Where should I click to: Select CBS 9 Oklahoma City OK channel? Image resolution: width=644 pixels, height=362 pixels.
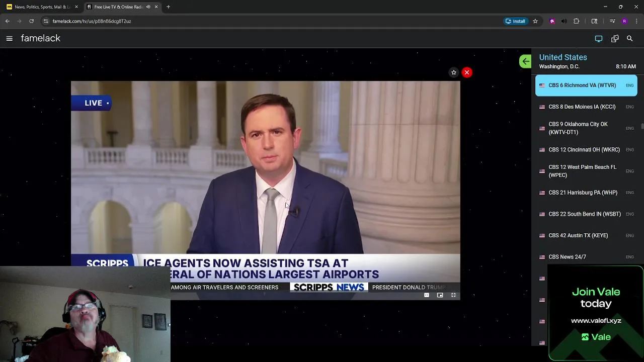click(586, 128)
